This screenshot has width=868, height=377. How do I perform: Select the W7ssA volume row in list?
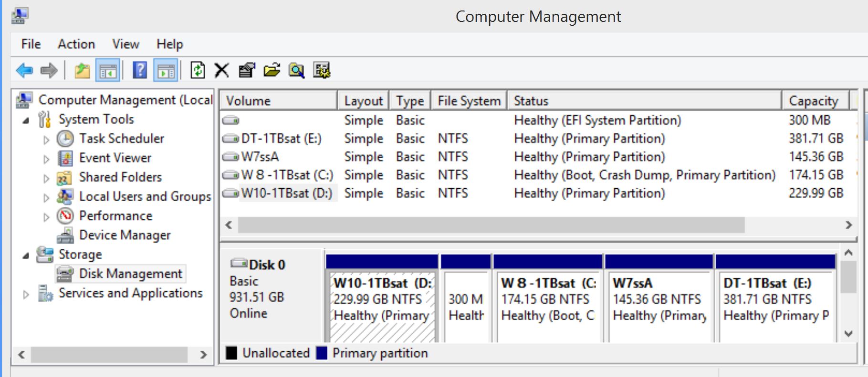coord(538,157)
